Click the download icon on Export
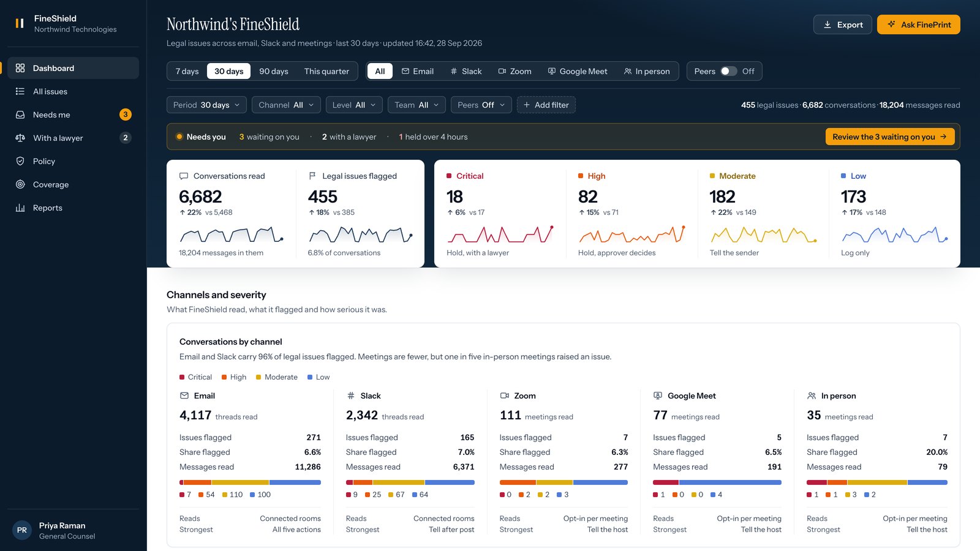The width and height of the screenshot is (980, 551). tap(827, 24)
